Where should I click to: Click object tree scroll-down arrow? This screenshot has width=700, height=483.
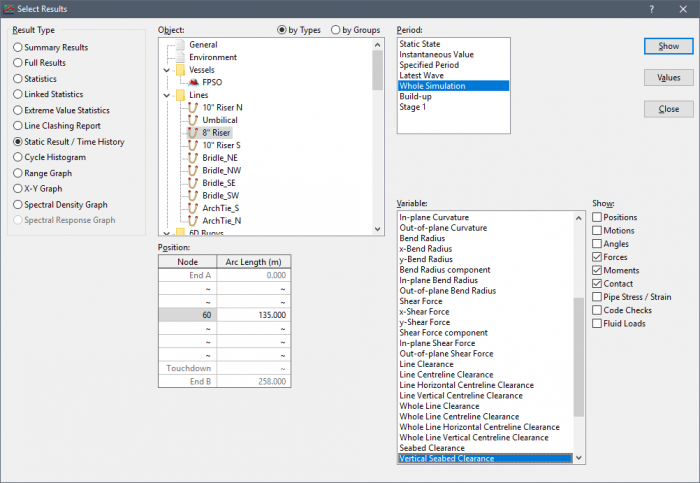(x=377, y=229)
